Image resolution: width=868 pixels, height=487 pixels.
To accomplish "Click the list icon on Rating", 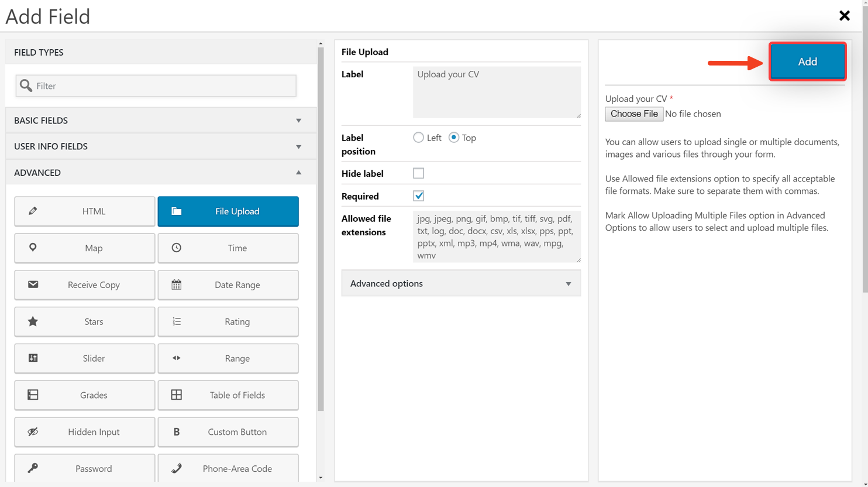I will point(176,321).
